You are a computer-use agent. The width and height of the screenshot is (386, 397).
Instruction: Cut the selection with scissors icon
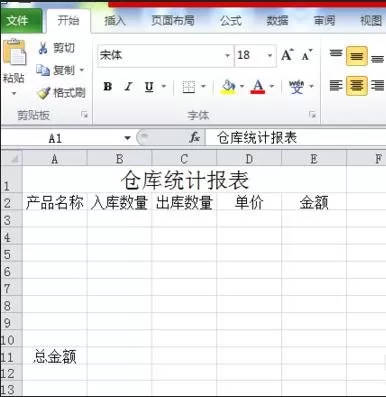click(x=43, y=48)
